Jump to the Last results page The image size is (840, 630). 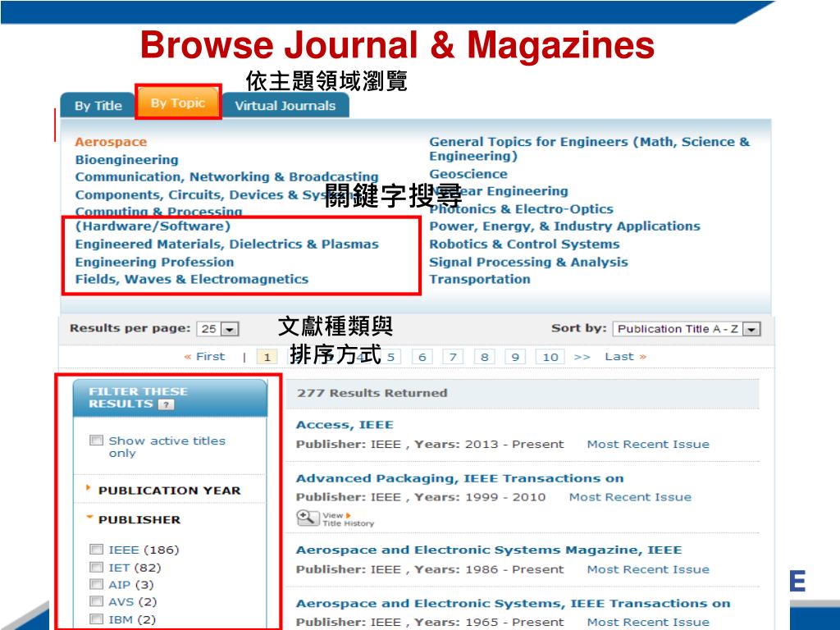pyautogui.click(x=625, y=357)
